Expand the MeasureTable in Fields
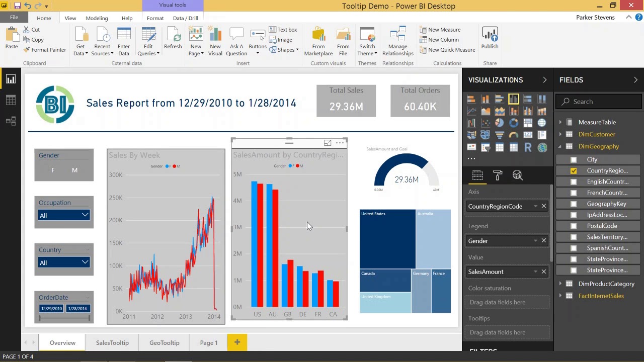Image resolution: width=644 pixels, height=362 pixels. point(560,122)
